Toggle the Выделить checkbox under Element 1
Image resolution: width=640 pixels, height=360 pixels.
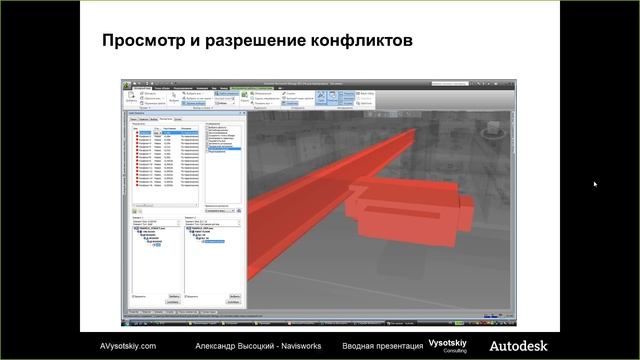click(x=133, y=296)
